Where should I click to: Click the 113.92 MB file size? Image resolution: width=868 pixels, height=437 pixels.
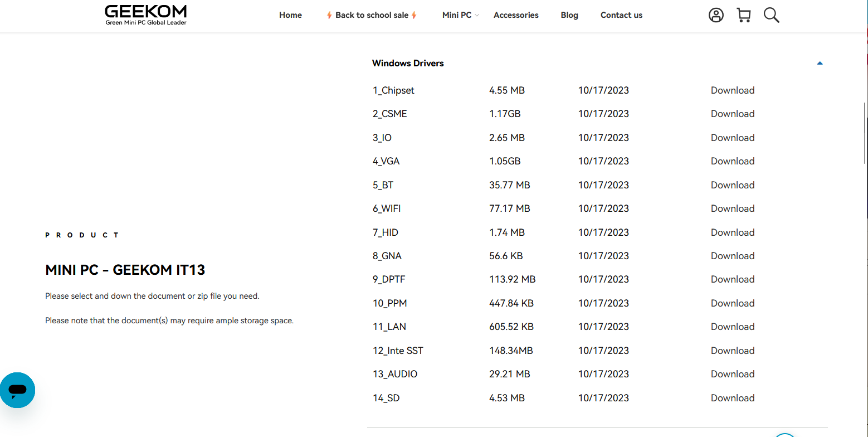(513, 279)
